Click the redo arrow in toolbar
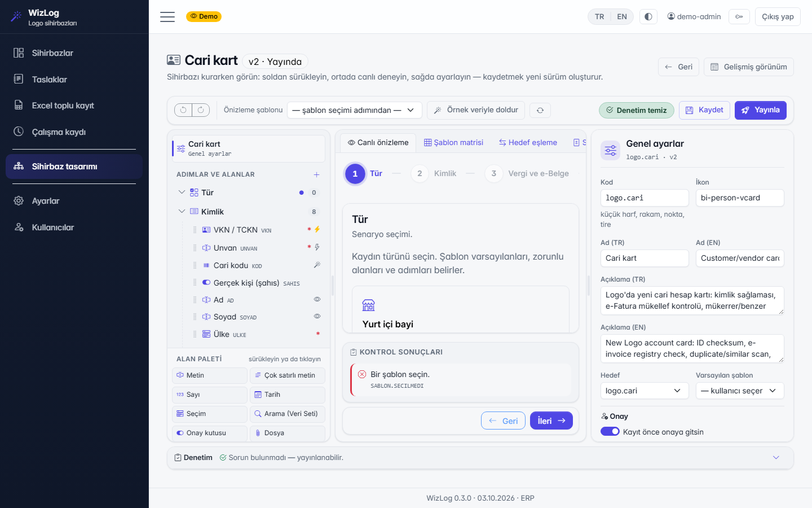The image size is (812, 508). [201, 110]
